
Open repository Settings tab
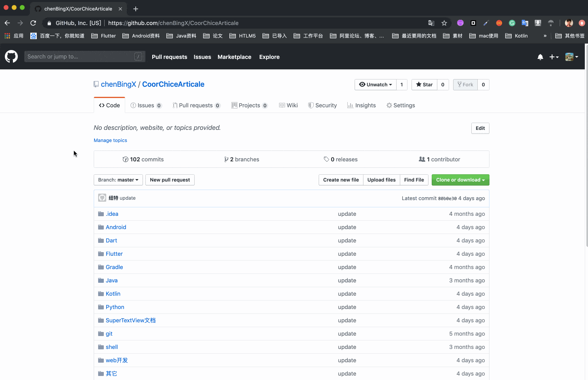tap(401, 105)
